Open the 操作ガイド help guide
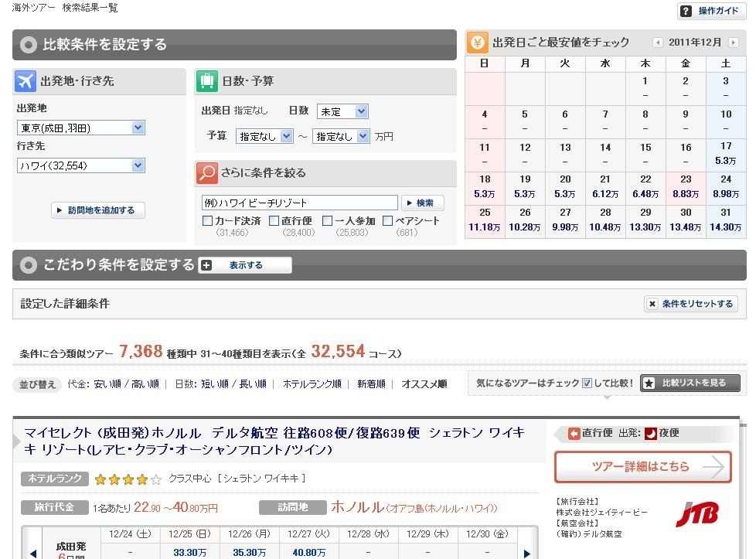756x559 pixels. coord(711,11)
